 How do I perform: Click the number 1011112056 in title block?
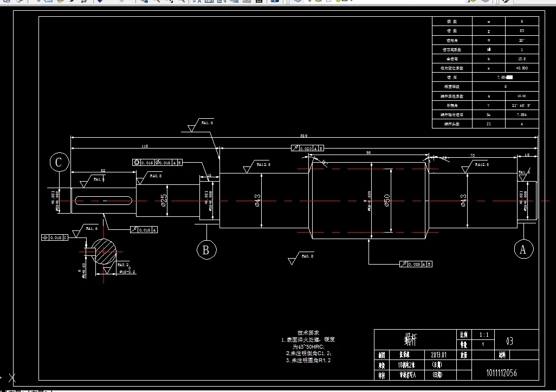[501, 373]
